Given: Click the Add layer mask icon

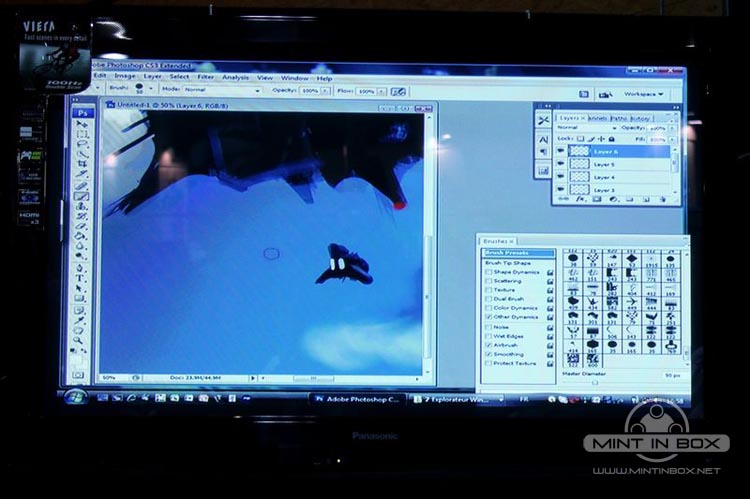Looking at the screenshot, I should (597, 199).
